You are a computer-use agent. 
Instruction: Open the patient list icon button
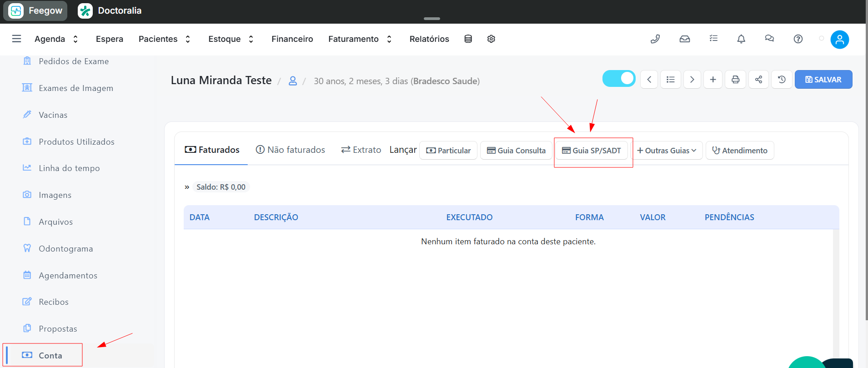coord(670,80)
